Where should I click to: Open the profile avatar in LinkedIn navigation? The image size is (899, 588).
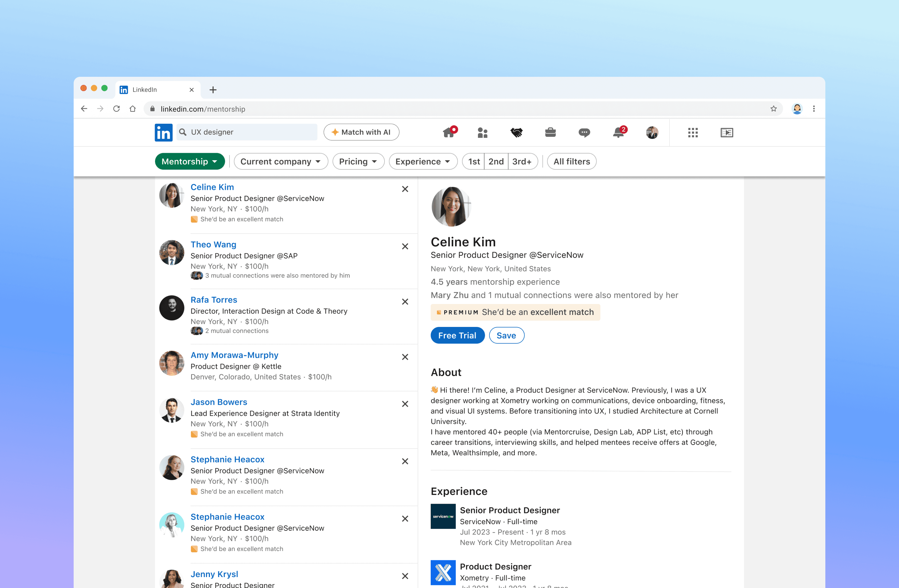point(652,133)
